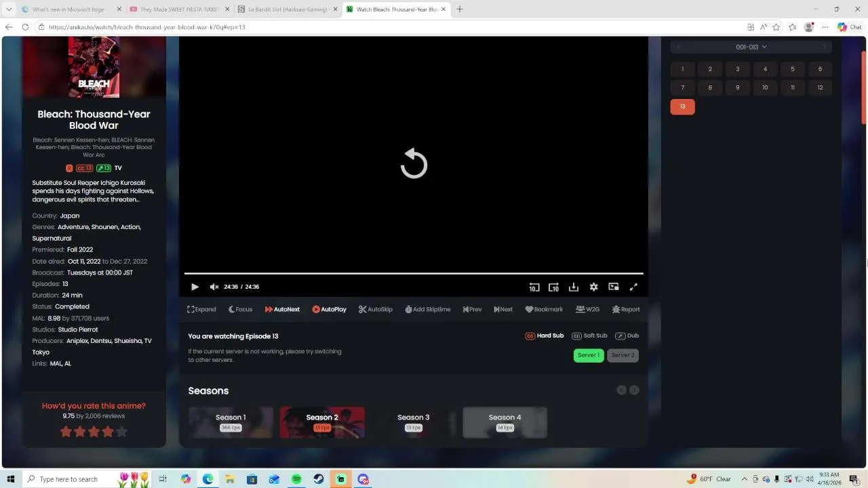Click the next episode range arrow
This screenshot has width=868, height=488.
click(x=825, y=47)
